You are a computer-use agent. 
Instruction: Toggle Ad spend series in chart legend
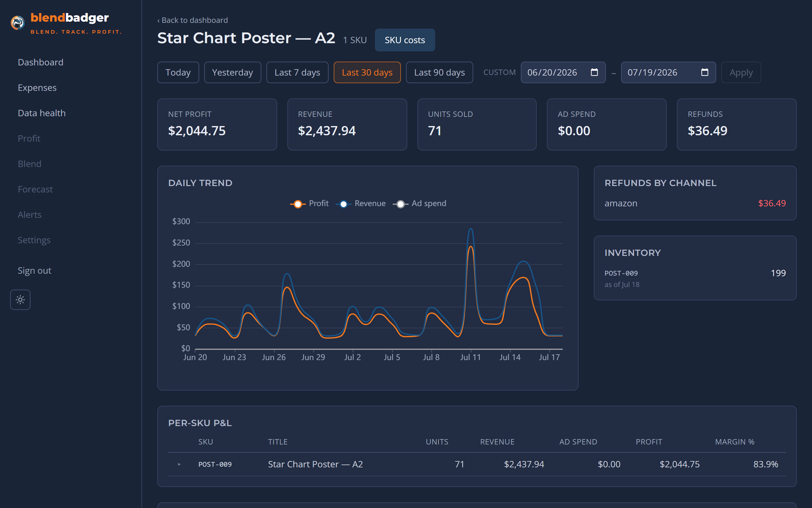[419, 204]
